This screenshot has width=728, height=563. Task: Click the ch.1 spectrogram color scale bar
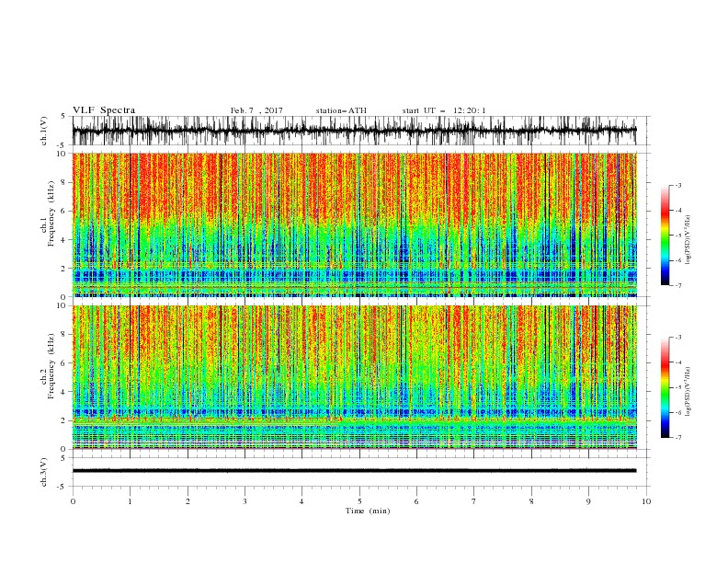click(x=665, y=236)
